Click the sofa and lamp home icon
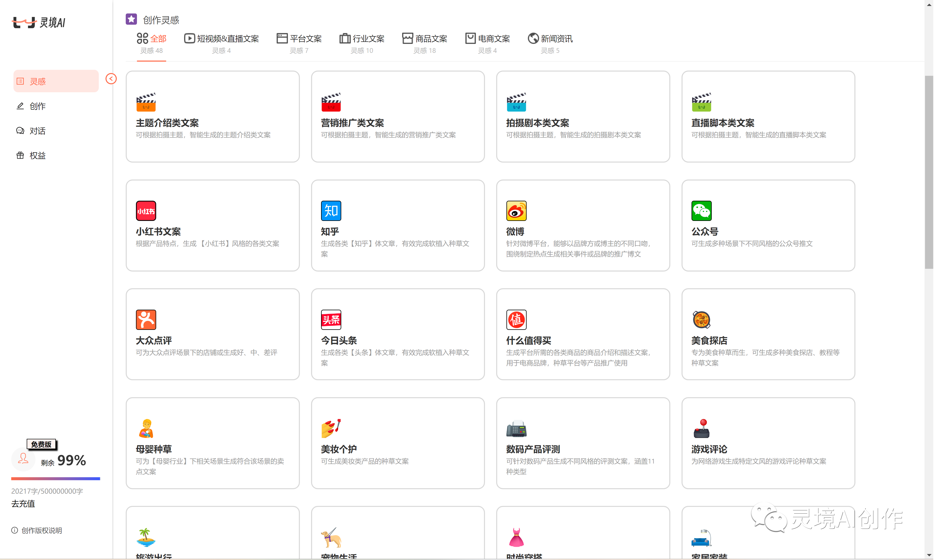 [x=702, y=537]
